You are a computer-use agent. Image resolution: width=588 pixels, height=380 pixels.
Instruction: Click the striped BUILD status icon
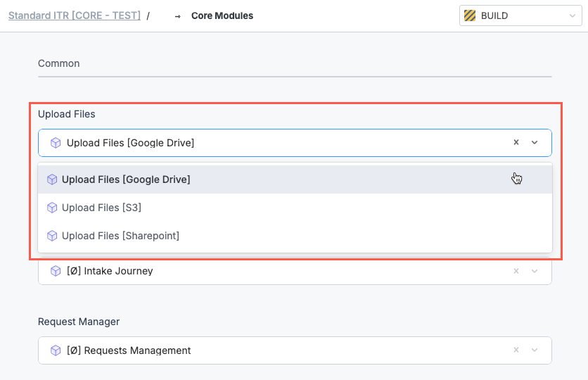(x=470, y=15)
